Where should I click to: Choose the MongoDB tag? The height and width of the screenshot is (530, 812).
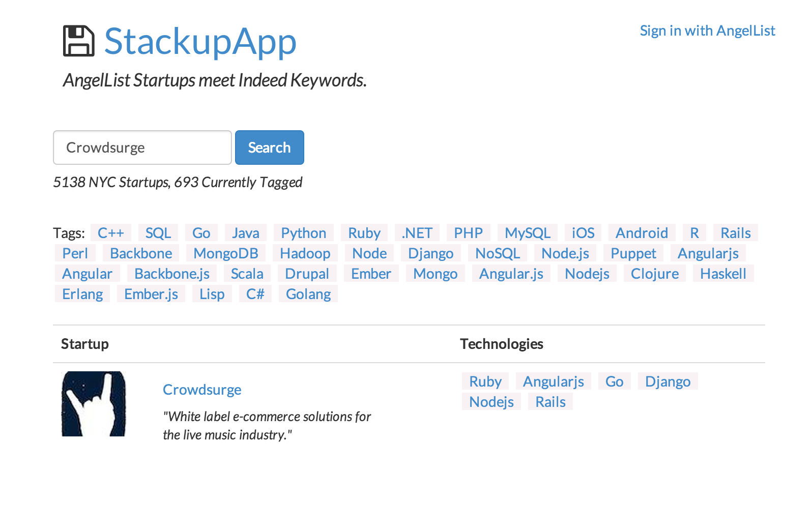[226, 253]
